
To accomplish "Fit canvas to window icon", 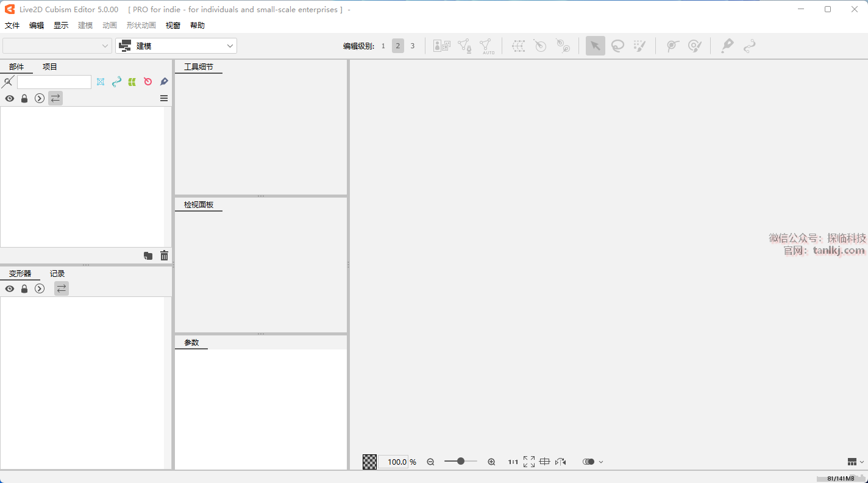I will (x=529, y=462).
